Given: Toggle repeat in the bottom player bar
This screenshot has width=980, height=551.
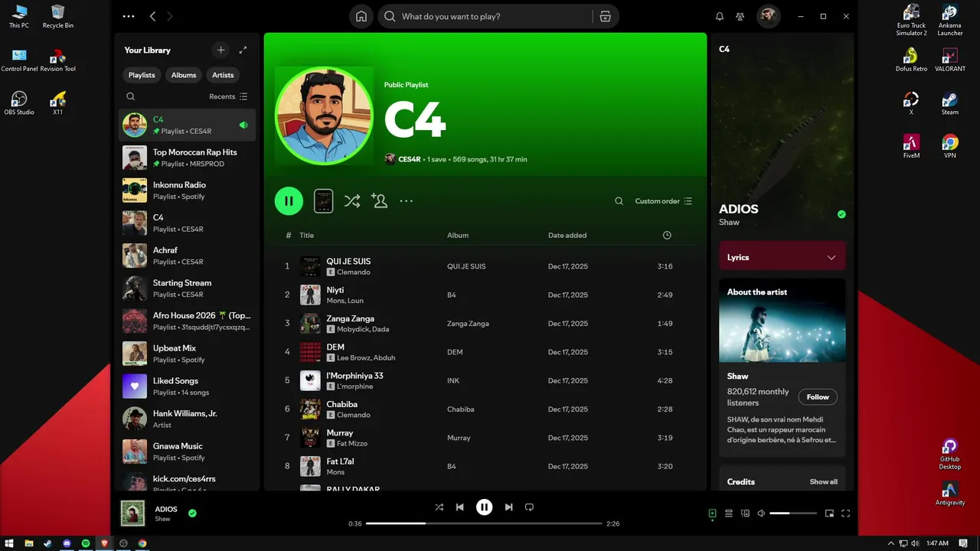Looking at the screenshot, I should pos(529,507).
